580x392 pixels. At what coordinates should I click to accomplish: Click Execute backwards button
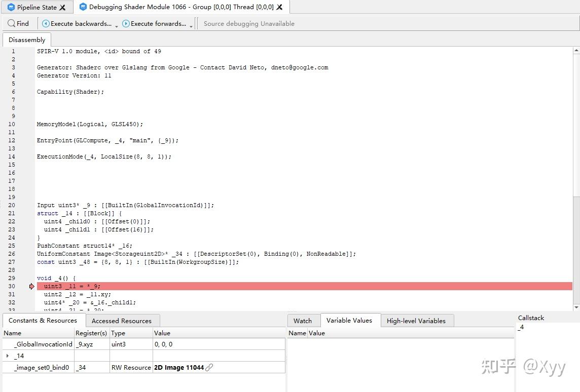pos(77,24)
